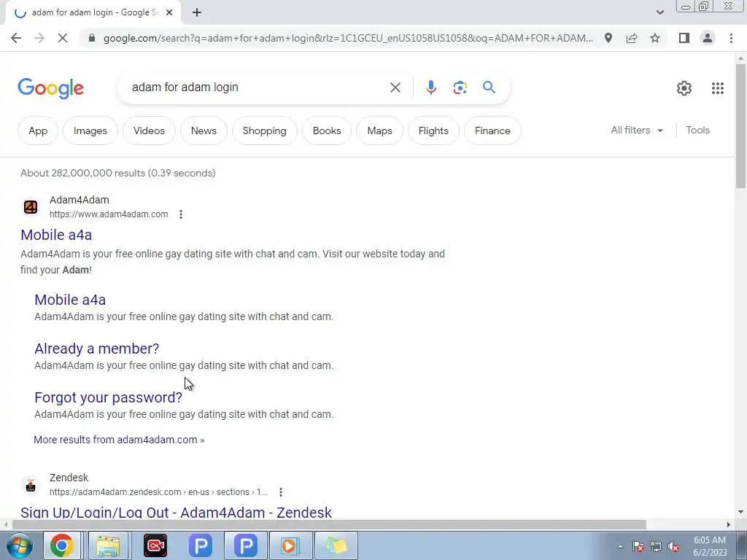Click the scroll right arrow
The image size is (747, 560).
tap(729, 525)
